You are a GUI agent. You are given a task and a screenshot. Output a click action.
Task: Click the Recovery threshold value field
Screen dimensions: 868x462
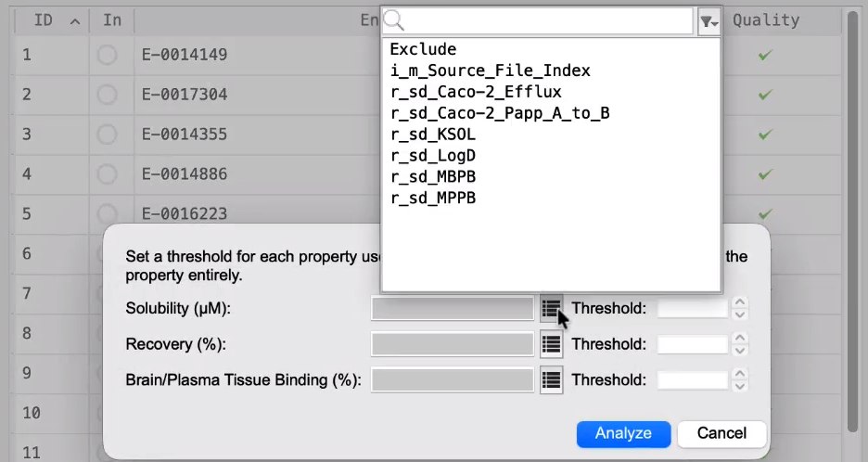point(693,344)
